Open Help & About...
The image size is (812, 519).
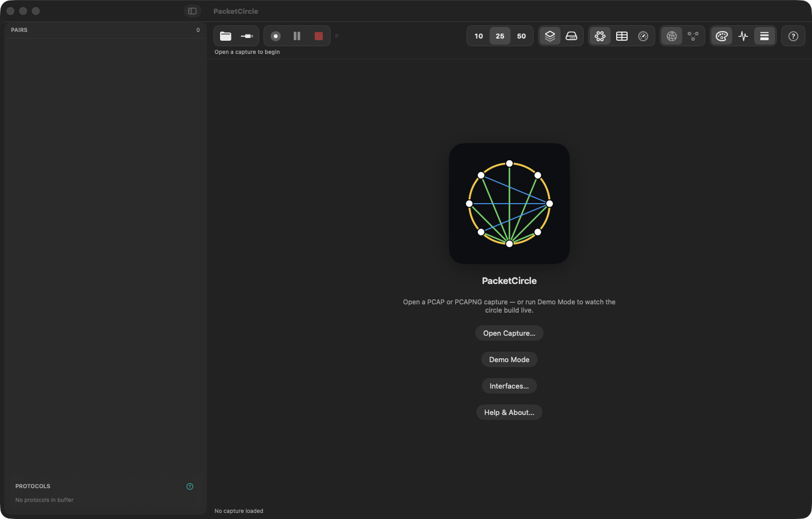[x=509, y=412]
